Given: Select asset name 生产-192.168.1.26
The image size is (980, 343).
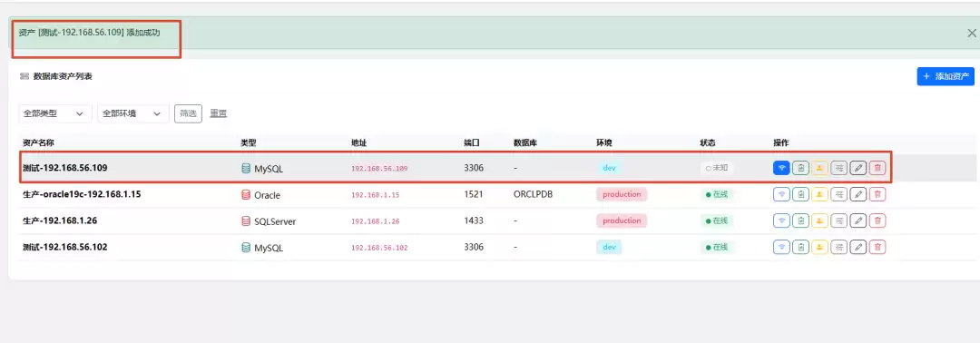Looking at the screenshot, I should point(60,220).
